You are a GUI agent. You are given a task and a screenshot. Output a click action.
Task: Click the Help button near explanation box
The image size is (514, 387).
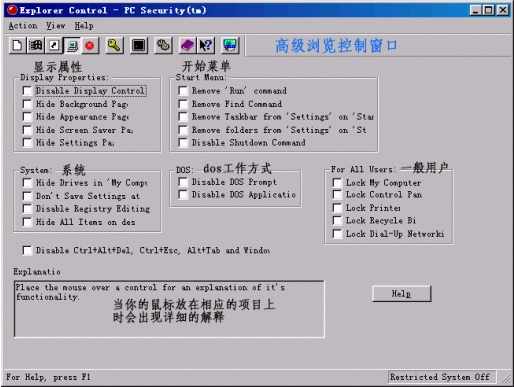pyautogui.click(x=401, y=294)
